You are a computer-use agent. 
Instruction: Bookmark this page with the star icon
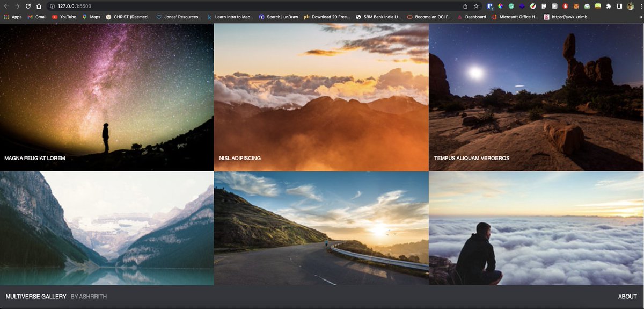coord(476,6)
